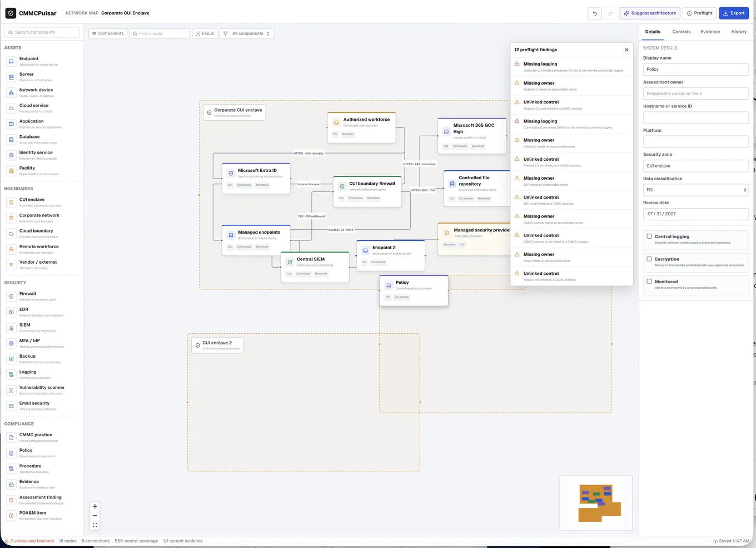Screen dimensions: 756x548
Task: Click the undo arrow icon
Action: coord(595,13)
